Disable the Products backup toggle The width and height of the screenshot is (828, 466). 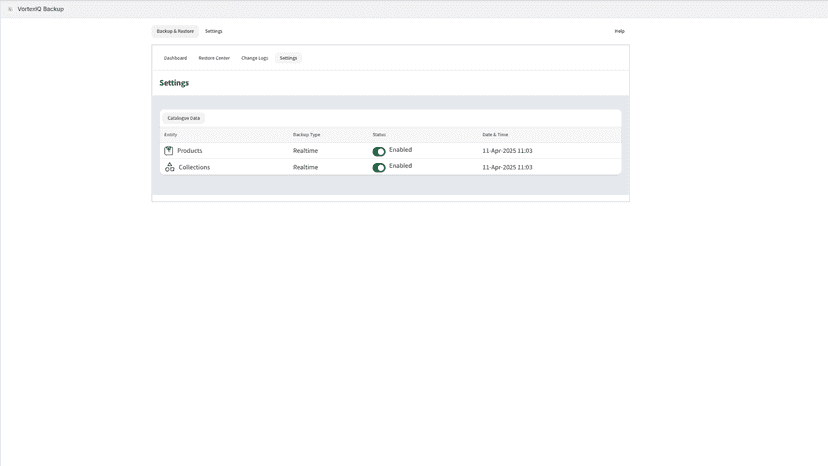(x=379, y=152)
